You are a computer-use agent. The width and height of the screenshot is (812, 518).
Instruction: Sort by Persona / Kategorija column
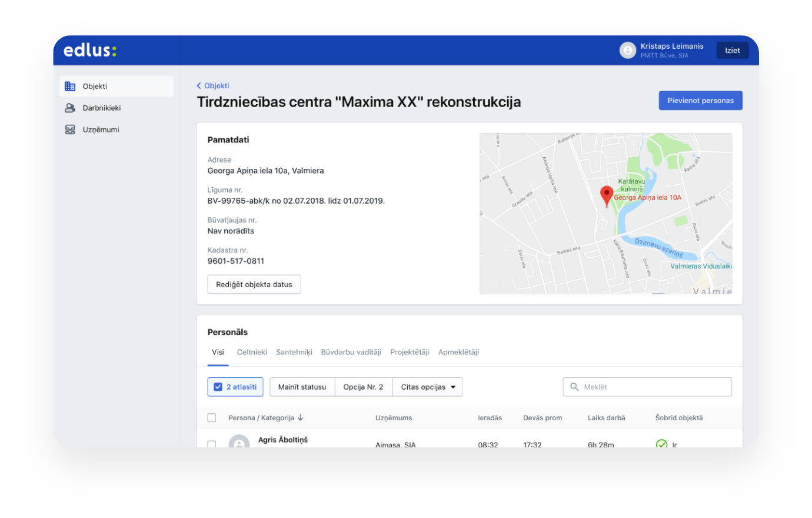point(266,418)
